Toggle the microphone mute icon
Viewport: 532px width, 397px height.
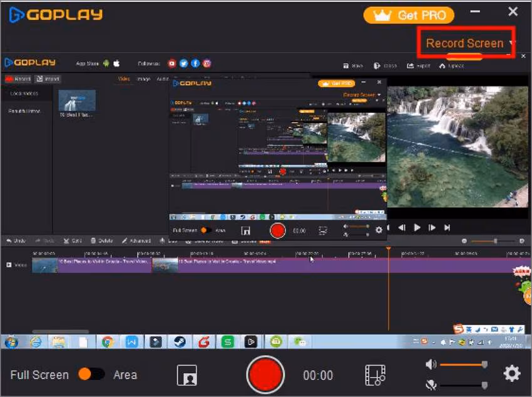click(431, 384)
